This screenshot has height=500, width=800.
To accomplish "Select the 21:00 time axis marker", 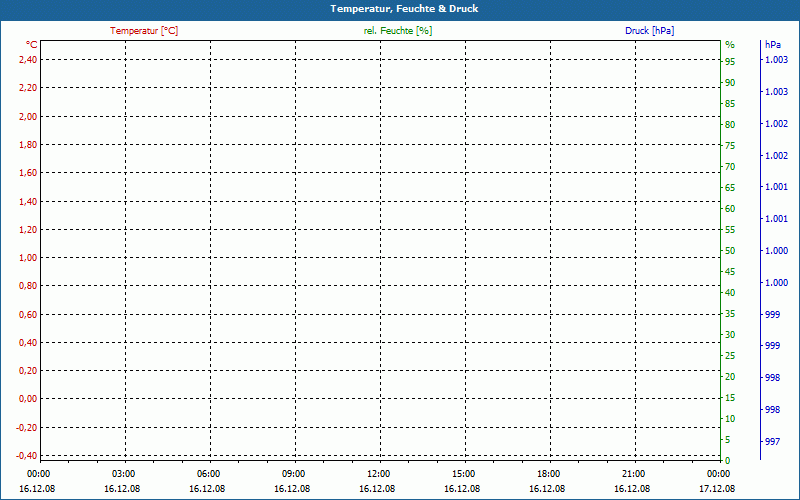I will [633, 474].
